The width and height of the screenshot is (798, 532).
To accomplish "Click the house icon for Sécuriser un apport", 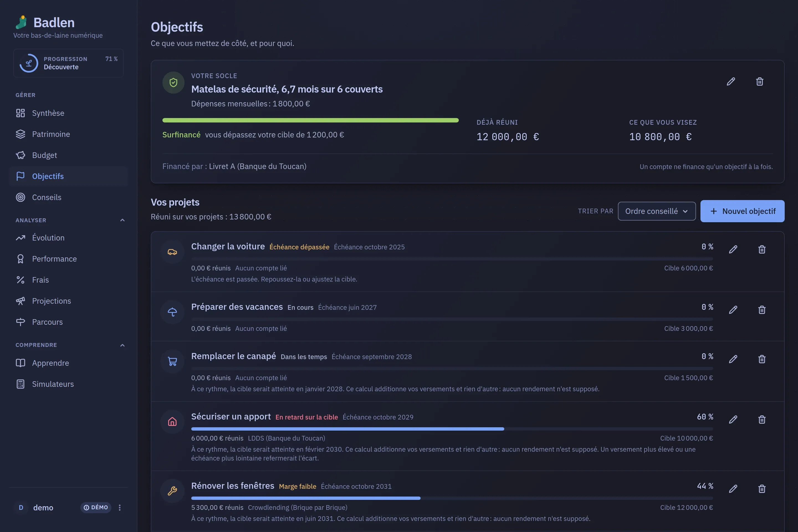I will pos(172,422).
